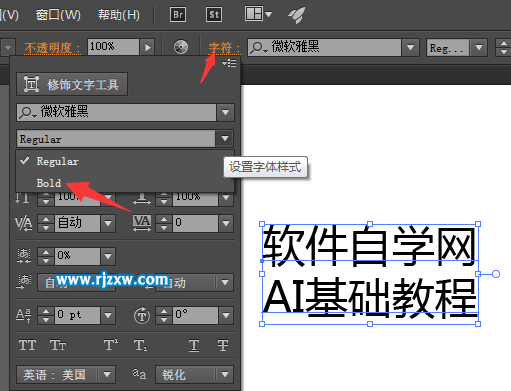Toggle Subscript text style
511x391 pixels.
click(140, 345)
